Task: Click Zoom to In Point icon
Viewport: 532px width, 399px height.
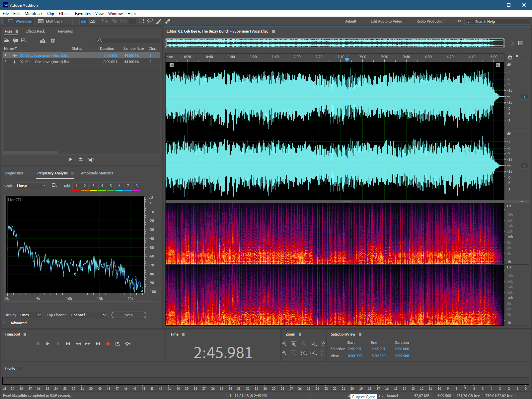Action: click(x=304, y=353)
